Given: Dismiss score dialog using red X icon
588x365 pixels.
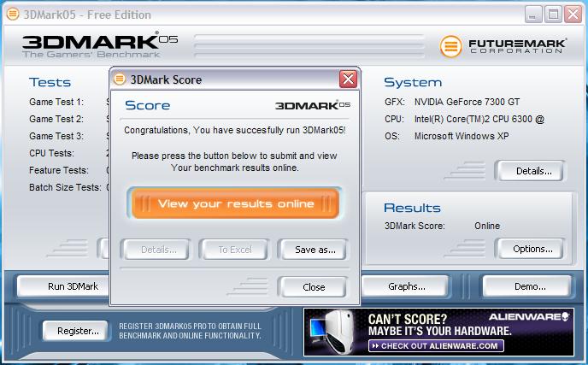Looking at the screenshot, I should click(348, 79).
